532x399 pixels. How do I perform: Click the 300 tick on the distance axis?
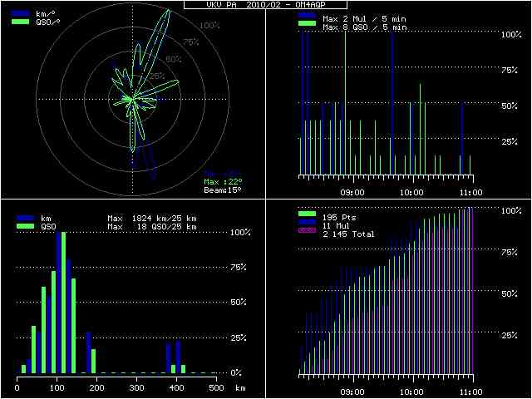(136, 387)
